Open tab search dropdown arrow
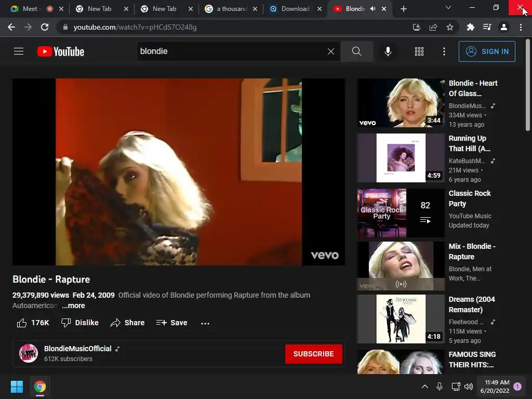 pos(448,7)
